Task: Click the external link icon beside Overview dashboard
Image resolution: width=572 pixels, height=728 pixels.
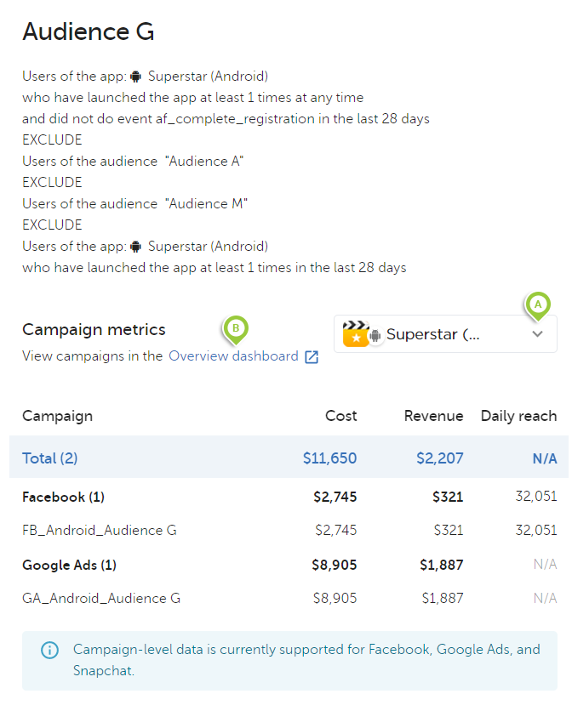Action: pos(312,357)
